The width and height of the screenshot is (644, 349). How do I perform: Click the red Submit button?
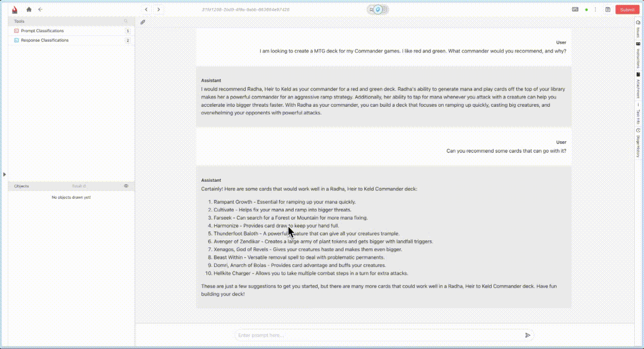pyautogui.click(x=627, y=10)
